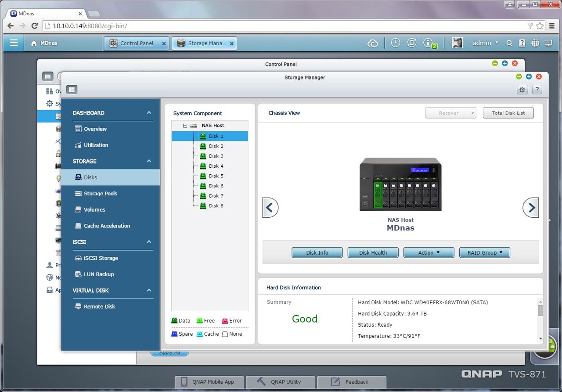Image resolution: width=562 pixels, height=392 pixels.
Task: Select Disk 1 row in tree
Action: 209,136
